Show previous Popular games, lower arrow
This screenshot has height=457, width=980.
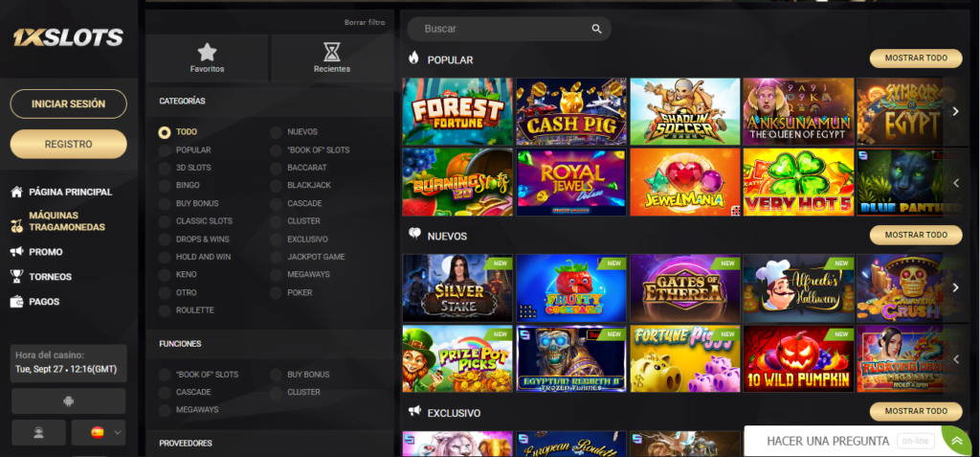click(x=956, y=183)
